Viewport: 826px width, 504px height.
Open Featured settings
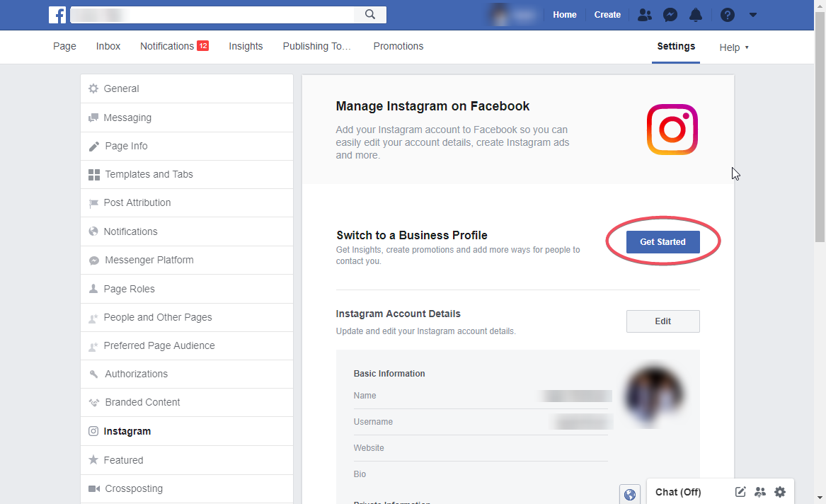pos(187,460)
